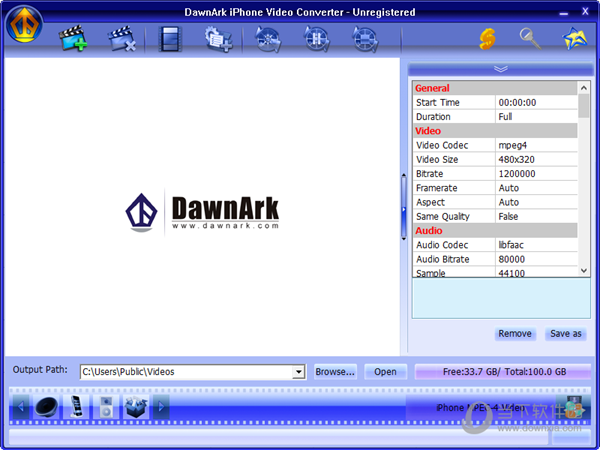Click the yellow stars icon in the toolbar
Screen dimensions: 600x450
click(x=575, y=38)
